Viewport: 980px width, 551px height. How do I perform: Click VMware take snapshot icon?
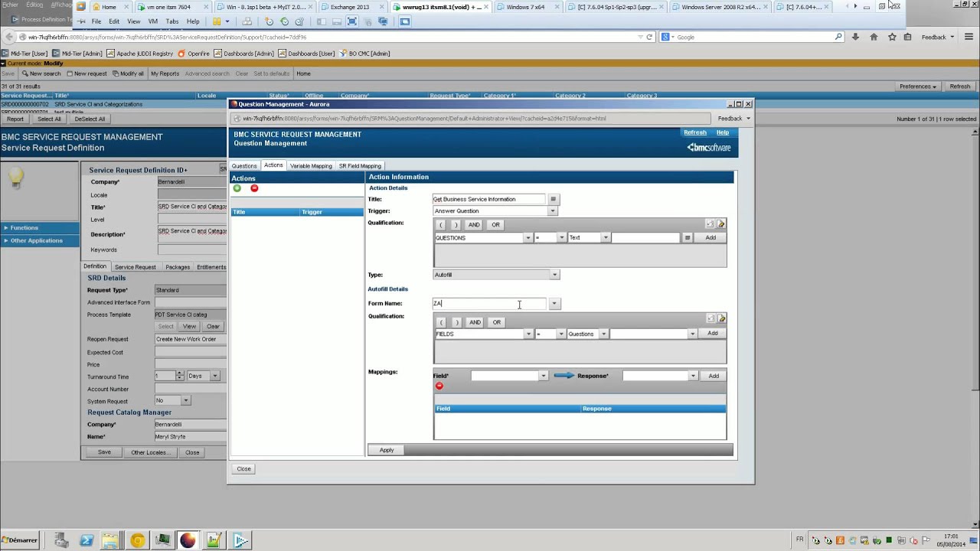269,21
